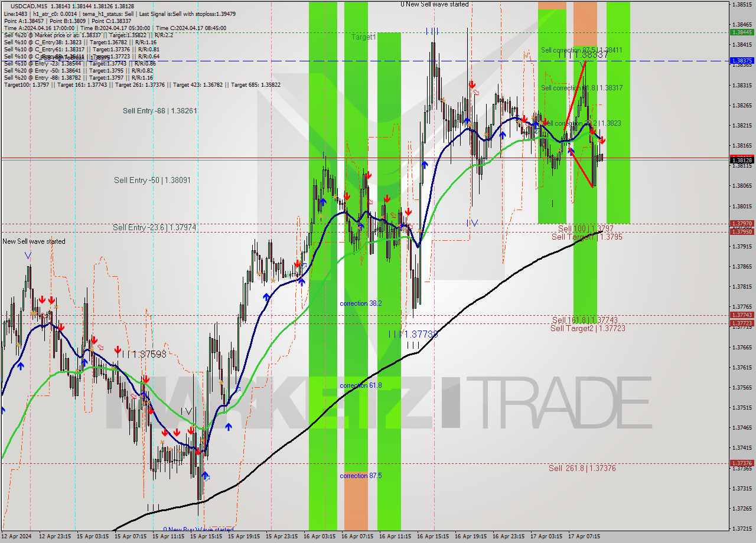756x543 pixels.
Task: Click the 'Time A:2024.04.16 17:00:00' info text
Action: click(39, 28)
